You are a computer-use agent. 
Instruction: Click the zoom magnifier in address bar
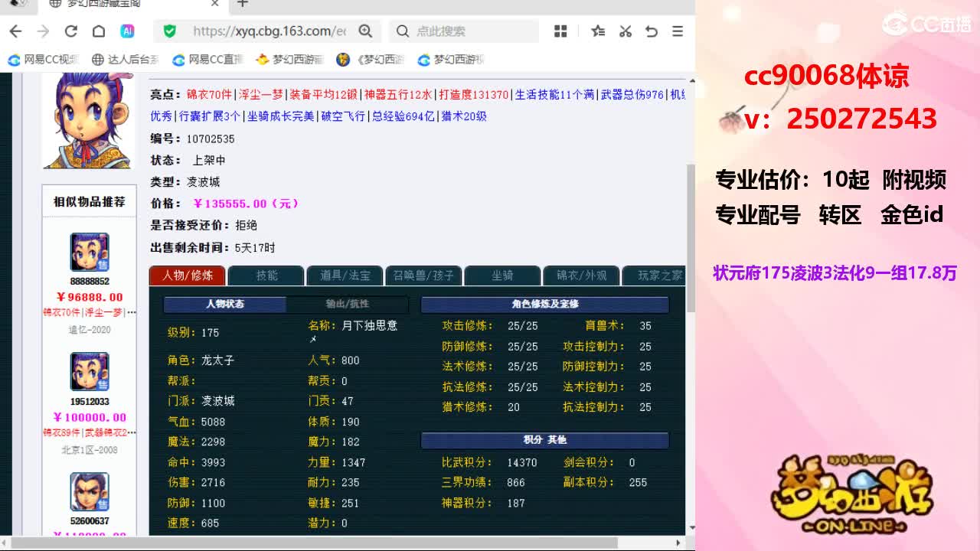click(365, 31)
